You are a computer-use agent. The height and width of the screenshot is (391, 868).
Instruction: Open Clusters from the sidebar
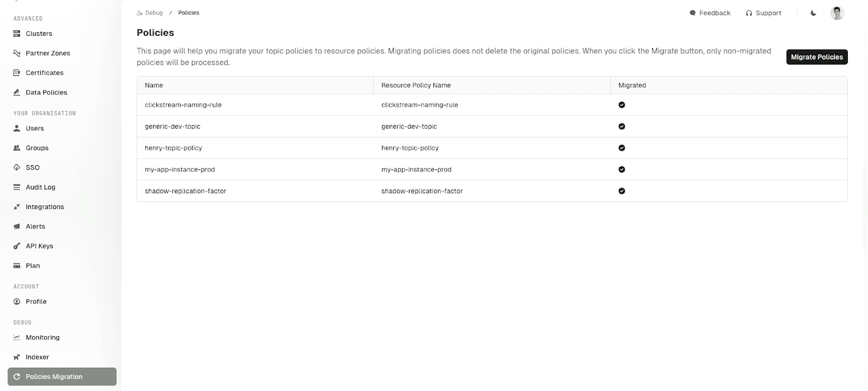coord(39,34)
